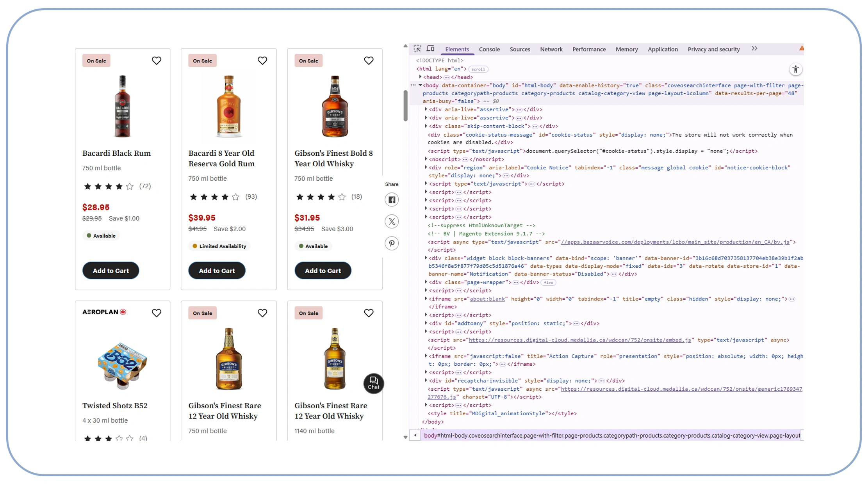
Task: Click the warning icon in DevTools toolbar
Action: click(x=801, y=48)
